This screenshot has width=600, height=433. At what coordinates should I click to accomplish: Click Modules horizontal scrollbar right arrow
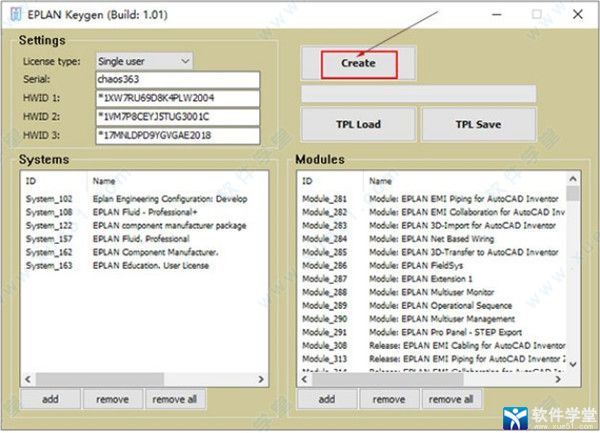pyautogui.click(x=558, y=379)
